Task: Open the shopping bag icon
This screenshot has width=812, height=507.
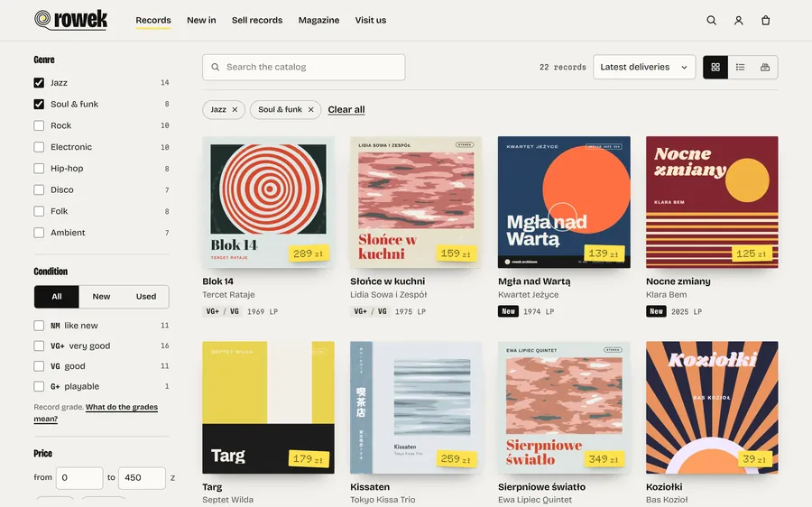Action: pos(765,20)
